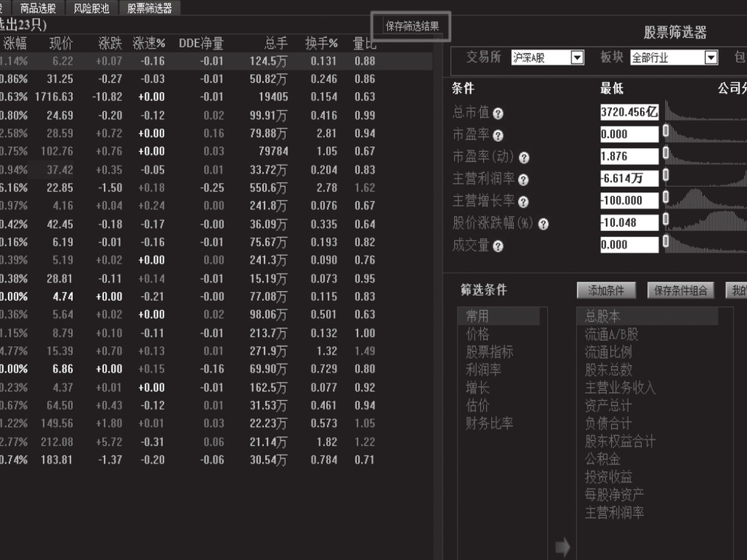This screenshot has height=560, width=747.
Task: Open help icon next to 主营增长率
Action: tap(523, 202)
